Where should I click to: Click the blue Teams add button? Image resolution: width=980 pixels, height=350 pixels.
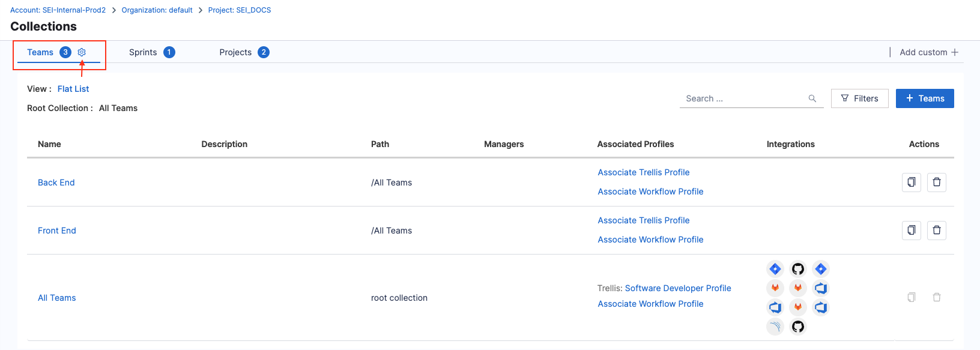point(924,98)
